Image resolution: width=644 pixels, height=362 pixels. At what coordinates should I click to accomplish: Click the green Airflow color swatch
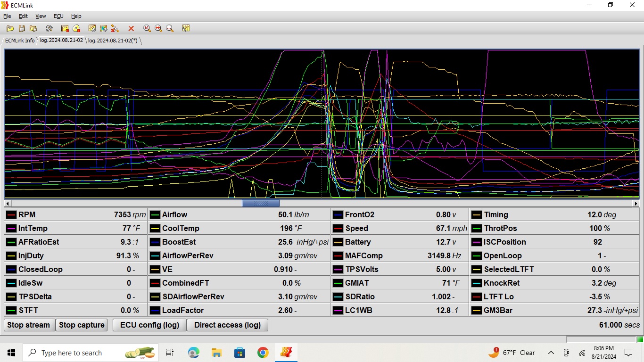155,215
